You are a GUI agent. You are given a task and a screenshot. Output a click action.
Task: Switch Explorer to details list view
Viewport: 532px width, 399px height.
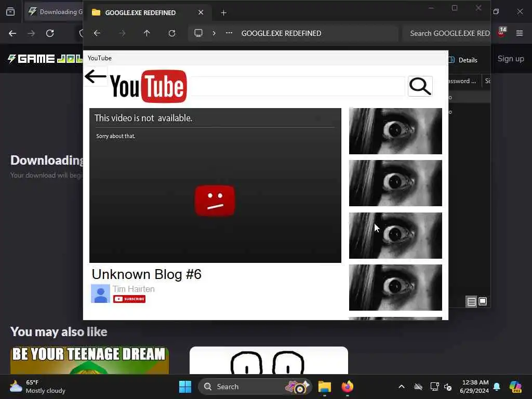(471, 301)
